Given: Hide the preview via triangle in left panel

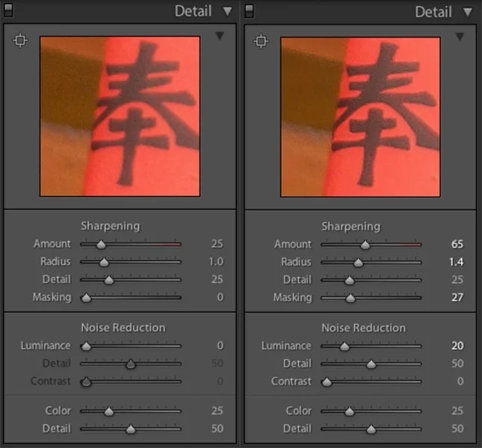Looking at the screenshot, I should (x=220, y=36).
